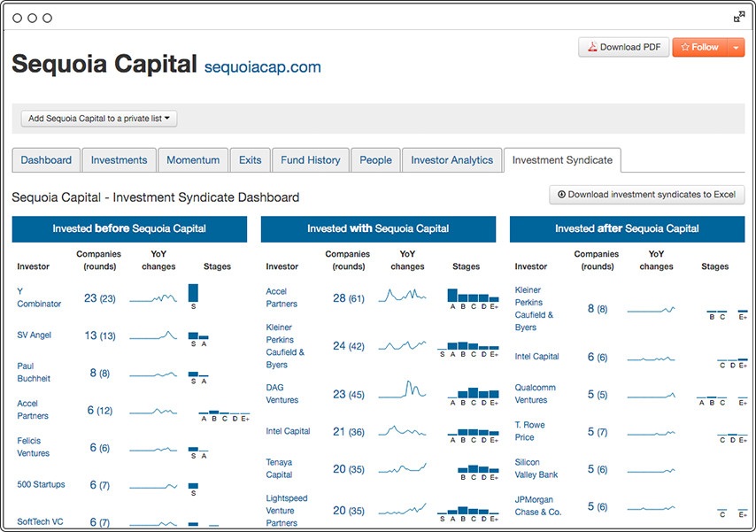Switch to the Dashboard tab
Viewport: 756px width, 532px height.
[46, 160]
